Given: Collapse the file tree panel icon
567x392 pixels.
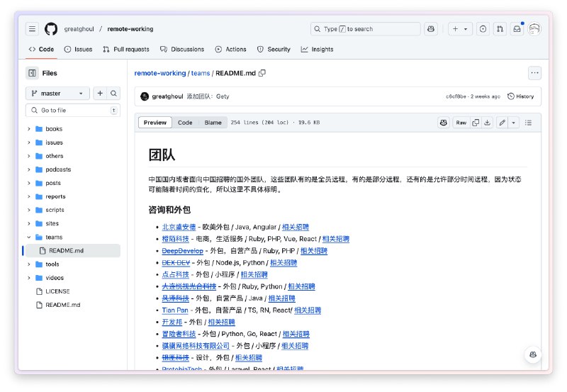Looking at the screenshot, I should (x=32, y=73).
